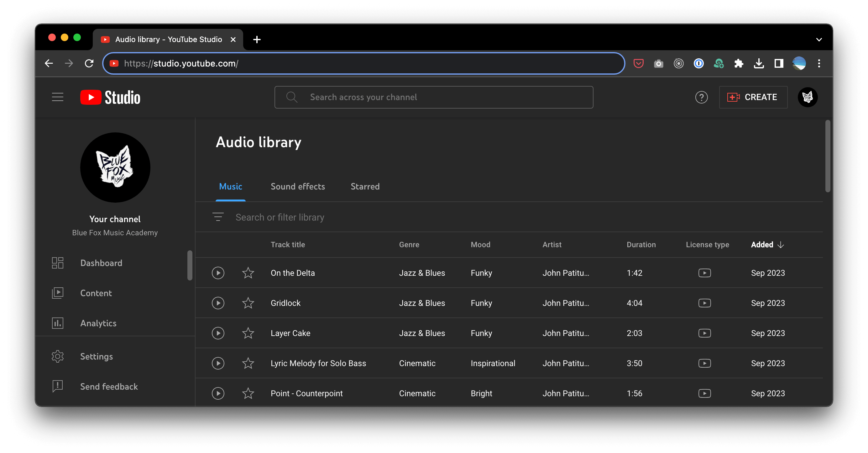This screenshot has height=453, width=868.
Task: Switch to the Sound effects tab
Action: click(297, 187)
